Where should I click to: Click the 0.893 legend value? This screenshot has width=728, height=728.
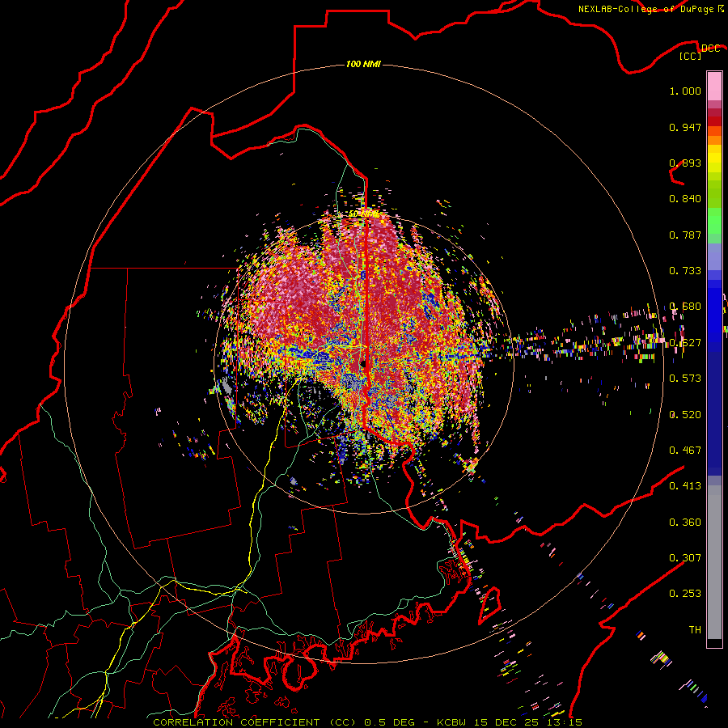(x=685, y=163)
